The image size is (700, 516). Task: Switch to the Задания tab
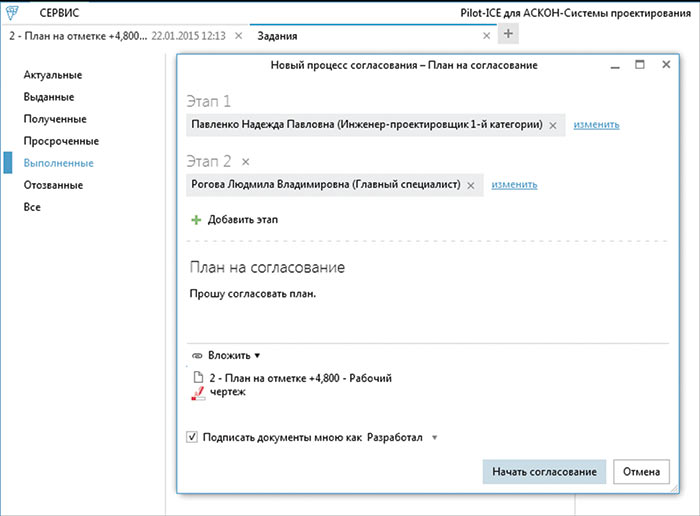point(277,36)
